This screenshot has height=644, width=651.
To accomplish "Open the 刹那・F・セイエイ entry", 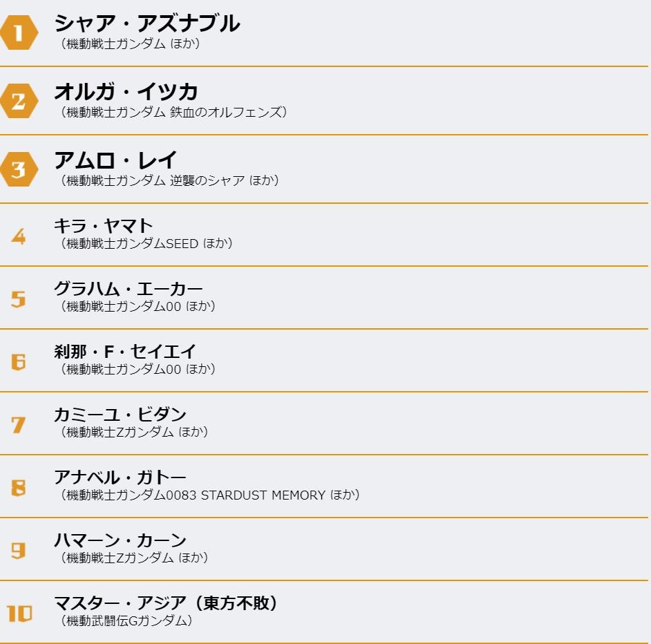I will (125, 351).
